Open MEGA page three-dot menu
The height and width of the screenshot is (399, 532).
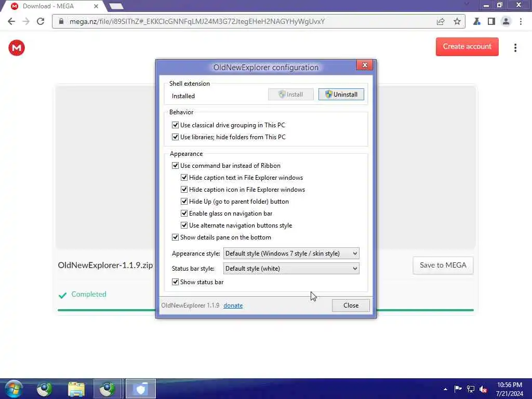point(515,48)
